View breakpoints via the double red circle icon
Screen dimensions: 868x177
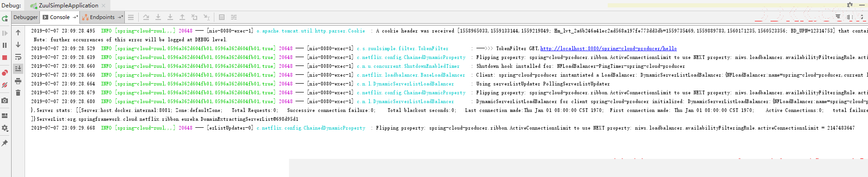[5, 73]
